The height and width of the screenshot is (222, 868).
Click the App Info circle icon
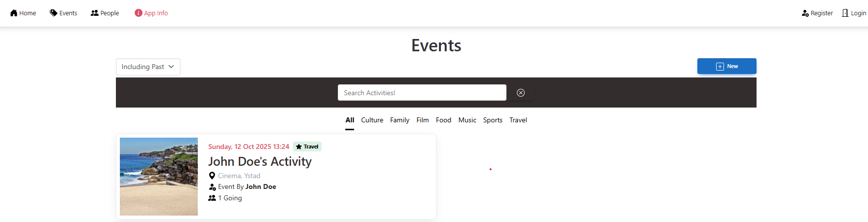point(139,13)
